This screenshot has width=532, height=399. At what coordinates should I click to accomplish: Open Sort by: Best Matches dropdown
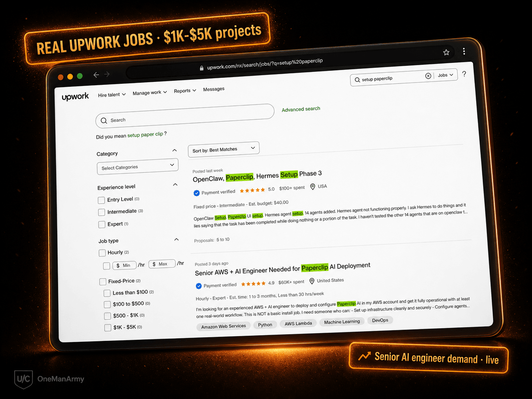coord(224,150)
